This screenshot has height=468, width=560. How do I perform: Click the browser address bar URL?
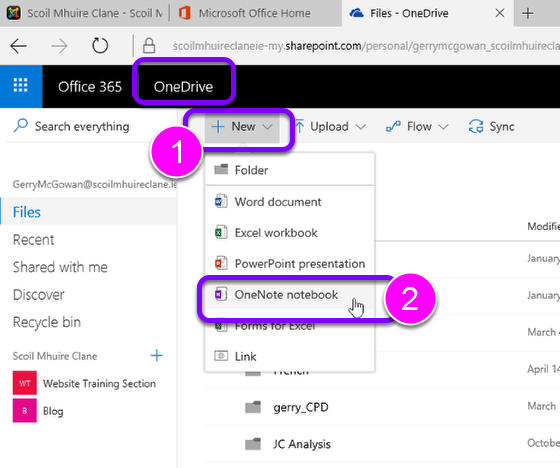[366, 46]
